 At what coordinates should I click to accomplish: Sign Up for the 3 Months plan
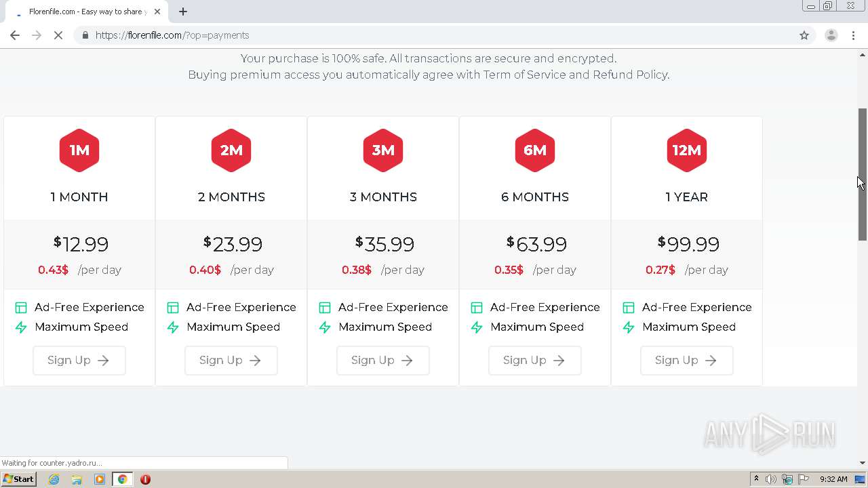(x=383, y=361)
